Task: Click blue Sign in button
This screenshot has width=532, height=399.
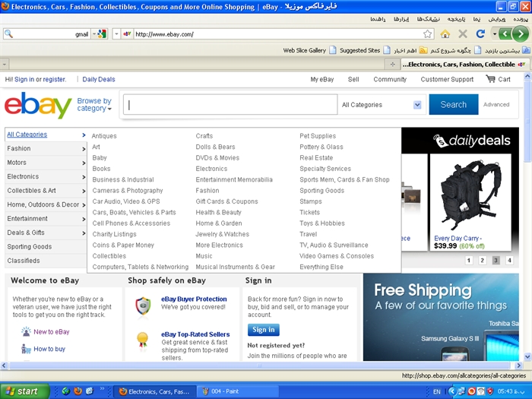Action: point(263,329)
